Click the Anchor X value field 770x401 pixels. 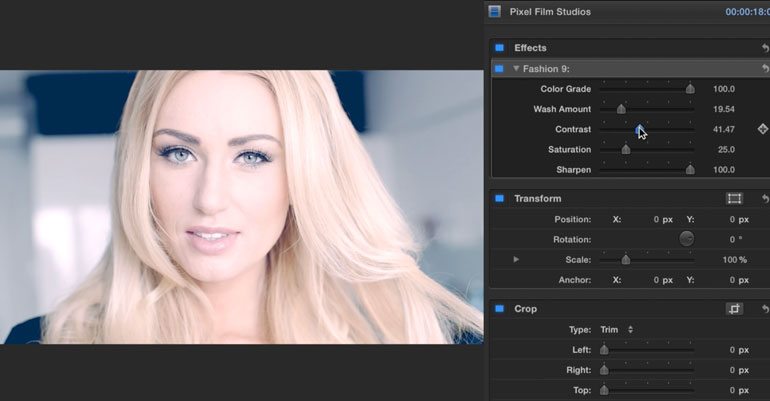point(662,280)
